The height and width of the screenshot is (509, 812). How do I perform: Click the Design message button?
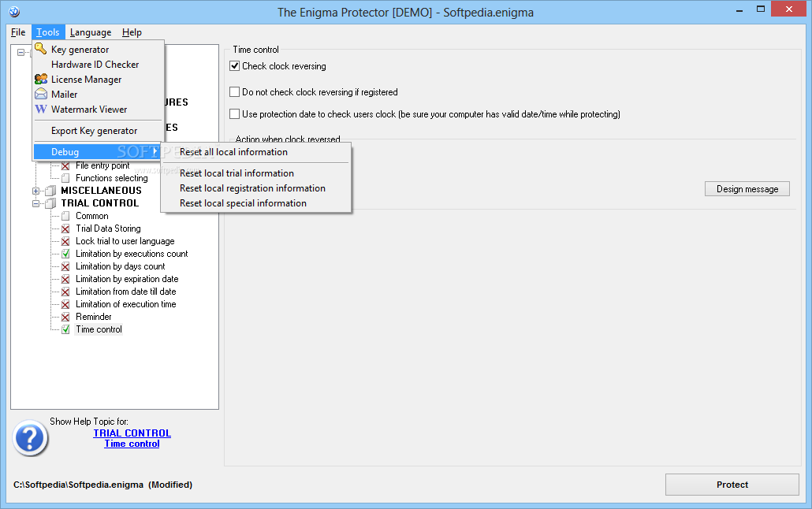(747, 189)
